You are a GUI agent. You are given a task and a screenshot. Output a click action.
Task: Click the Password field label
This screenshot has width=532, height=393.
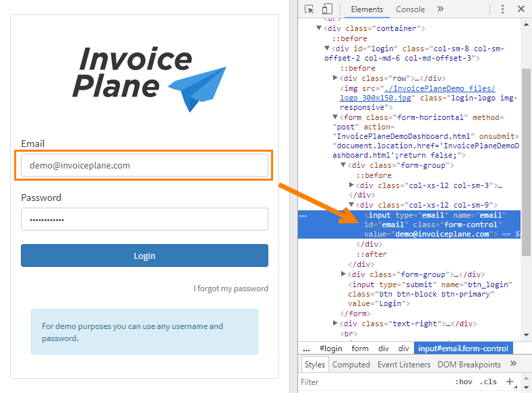pos(41,198)
